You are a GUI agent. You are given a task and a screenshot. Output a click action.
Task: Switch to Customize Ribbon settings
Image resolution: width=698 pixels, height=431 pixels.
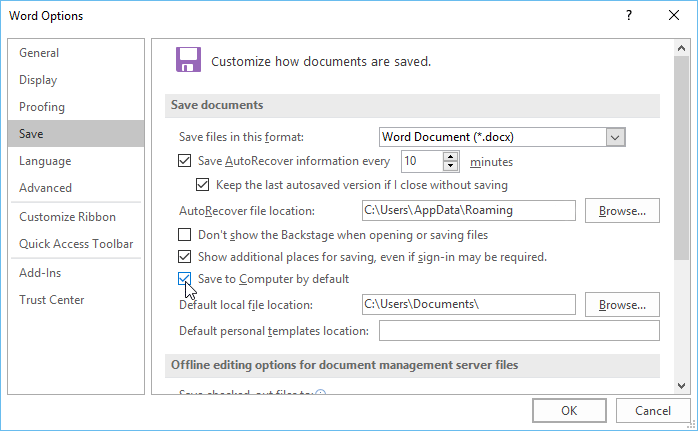click(67, 217)
